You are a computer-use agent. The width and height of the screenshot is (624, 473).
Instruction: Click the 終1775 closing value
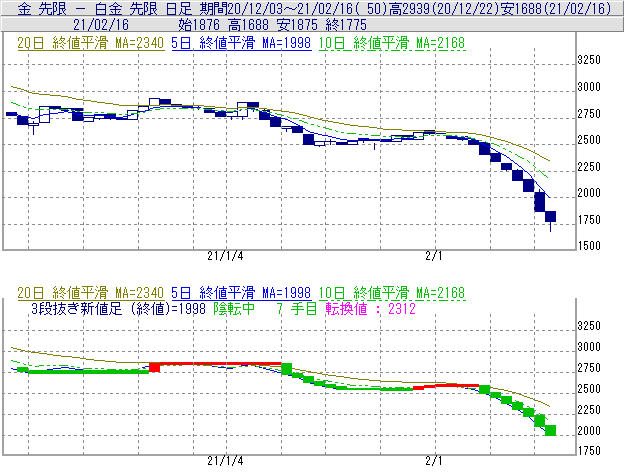coord(346,25)
